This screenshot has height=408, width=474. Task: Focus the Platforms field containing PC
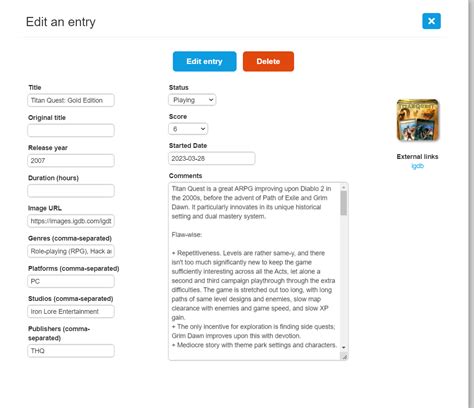71,281
